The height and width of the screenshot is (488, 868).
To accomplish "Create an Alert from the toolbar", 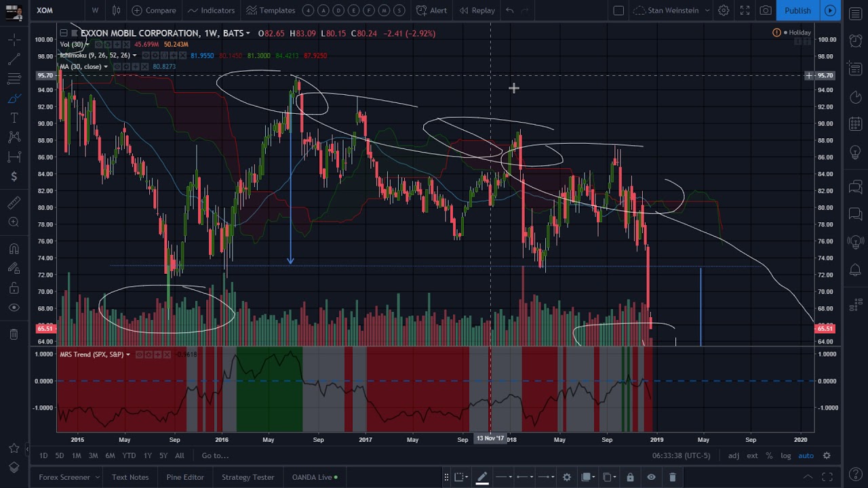I will click(431, 10).
